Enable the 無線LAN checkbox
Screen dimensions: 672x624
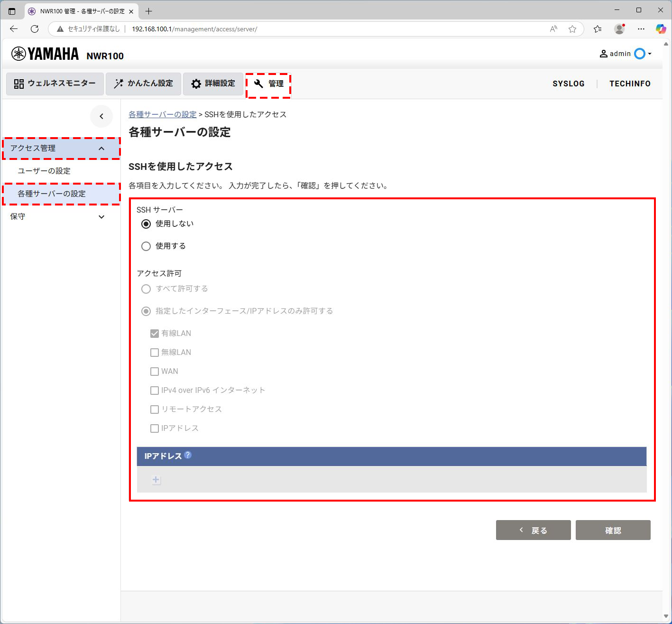pos(154,352)
